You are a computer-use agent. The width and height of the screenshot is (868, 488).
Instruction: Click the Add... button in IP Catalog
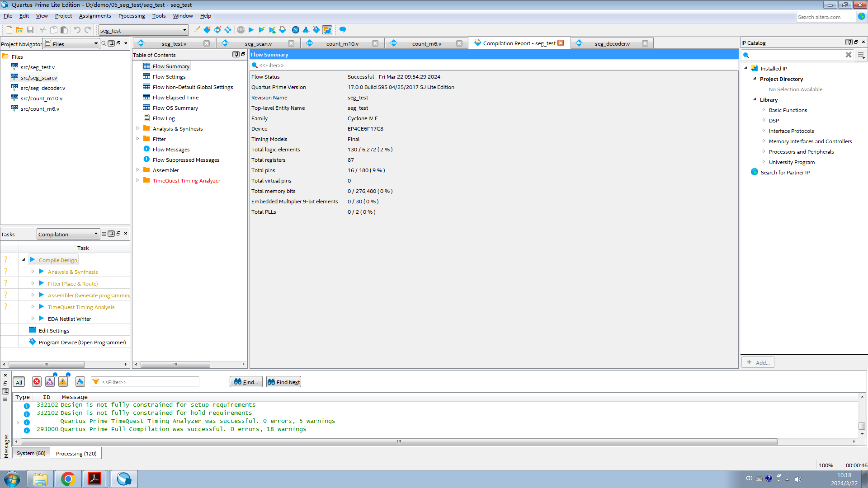pyautogui.click(x=758, y=362)
